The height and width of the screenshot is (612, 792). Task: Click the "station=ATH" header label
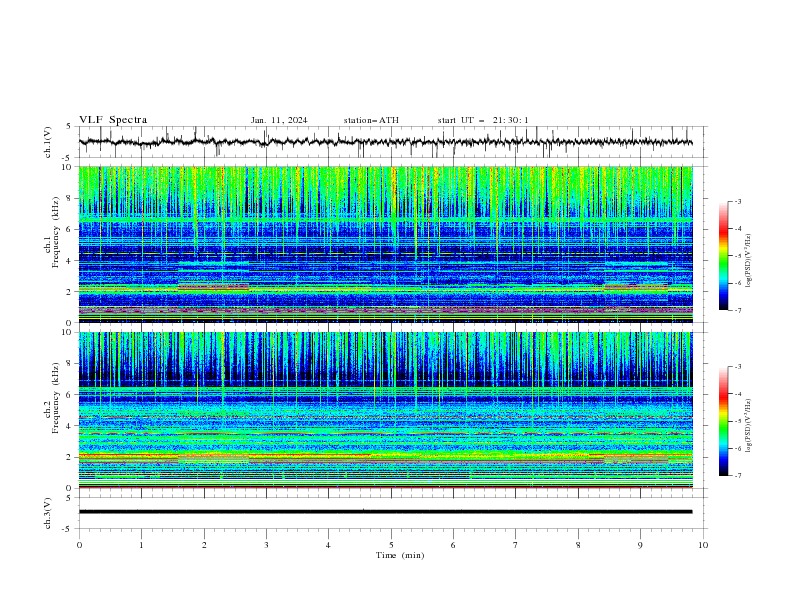[x=371, y=120]
